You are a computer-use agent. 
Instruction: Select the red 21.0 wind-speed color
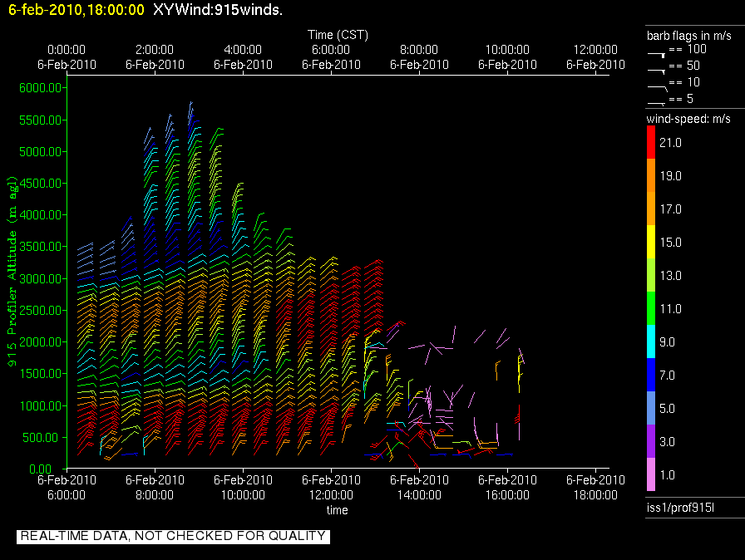coord(653,143)
